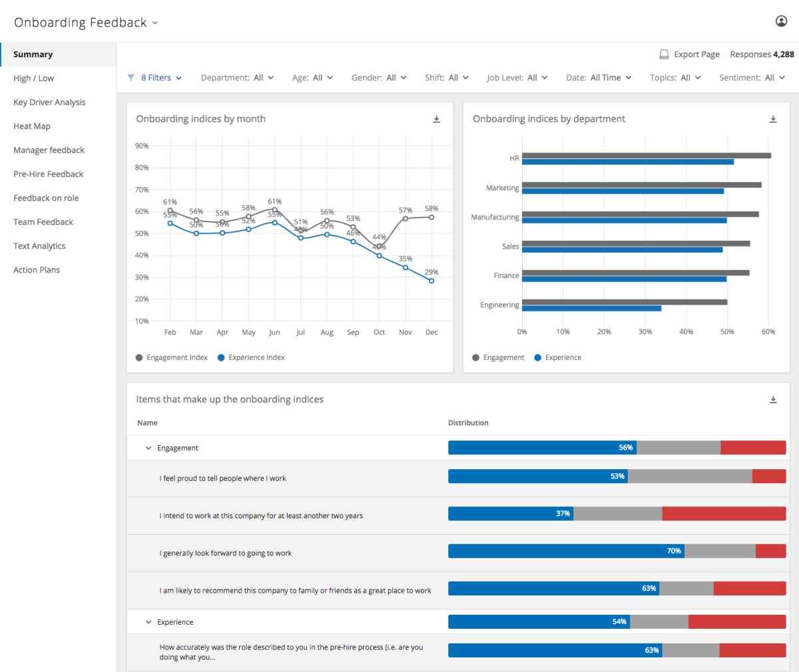
Task: Collapse the Engagement section in the items table
Action: coord(148,447)
